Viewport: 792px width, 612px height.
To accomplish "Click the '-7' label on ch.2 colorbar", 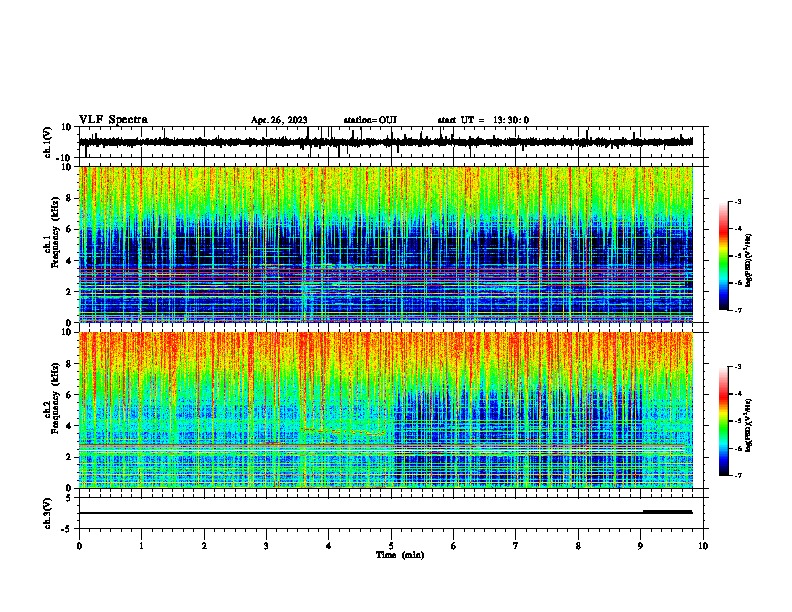I will tap(737, 475).
